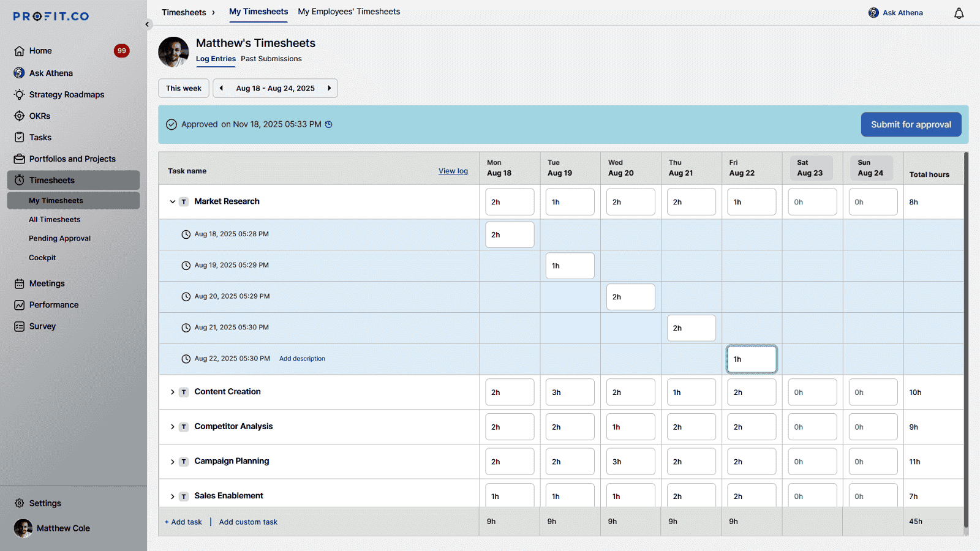Viewport: 980px width, 551px height.
Task: Expand the Content Creation task row
Action: [173, 392]
